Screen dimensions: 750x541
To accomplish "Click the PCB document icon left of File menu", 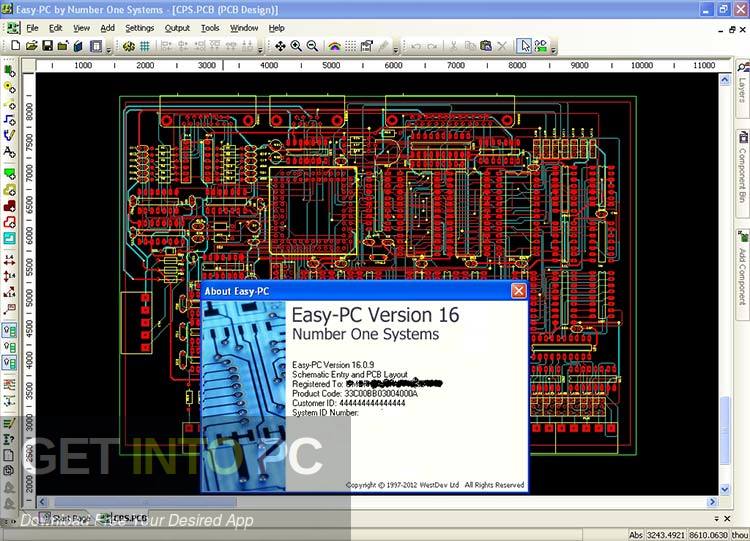I will coord(13,28).
